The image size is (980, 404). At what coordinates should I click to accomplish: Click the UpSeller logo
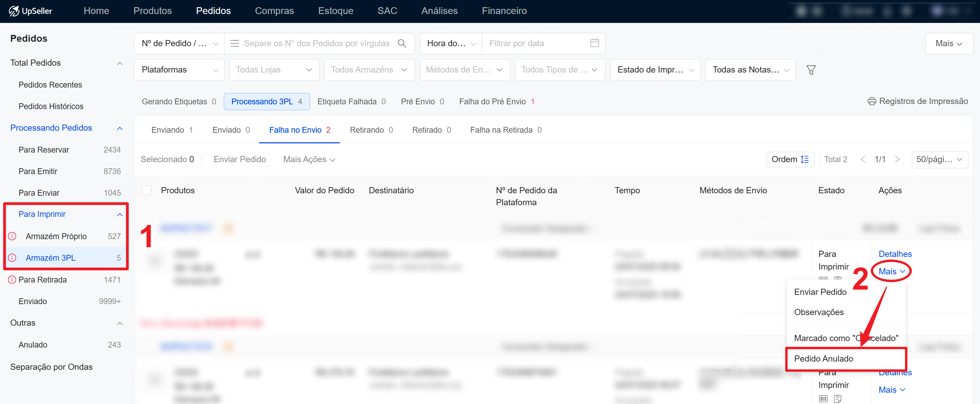(x=30, y=11)
